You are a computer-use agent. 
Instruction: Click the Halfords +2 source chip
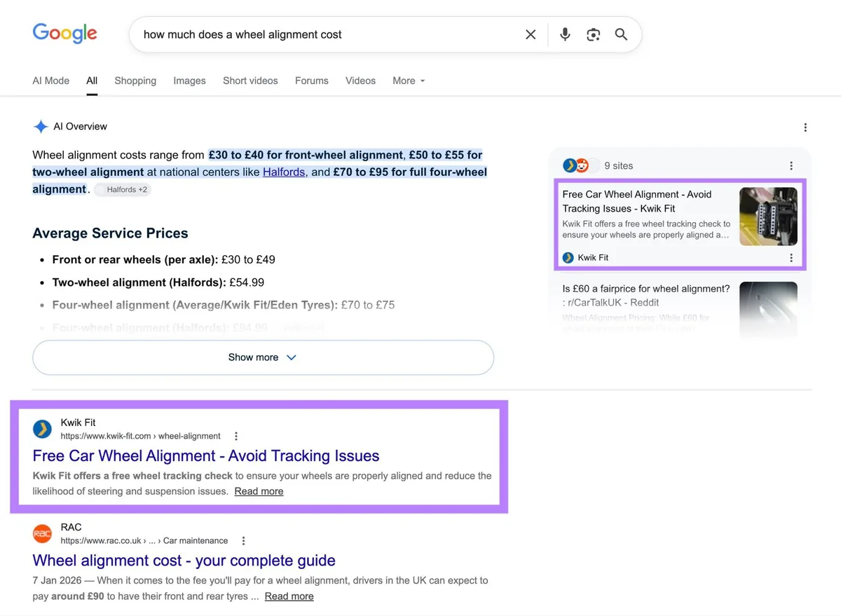(123, 189)
